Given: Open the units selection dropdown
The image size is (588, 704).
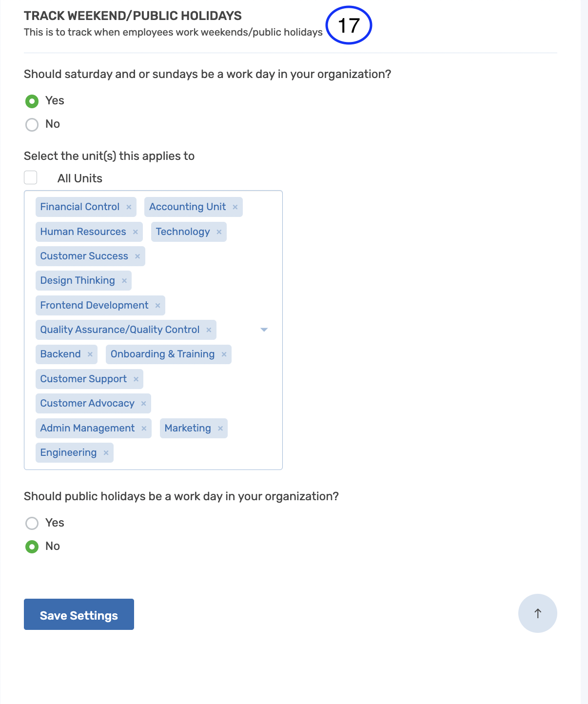Looking at the screenshot, I should tap(264, 330).
